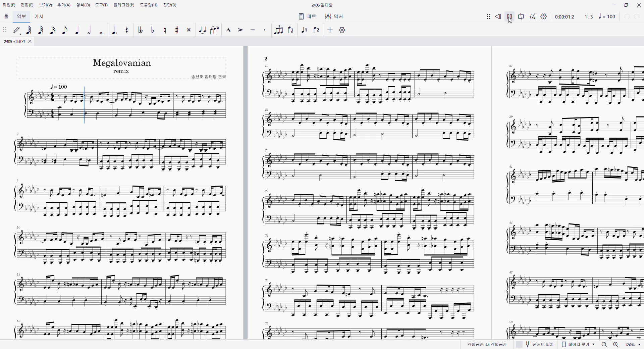Select the 32nd note duration
644x349 pixels.
[x=41, y=30]
